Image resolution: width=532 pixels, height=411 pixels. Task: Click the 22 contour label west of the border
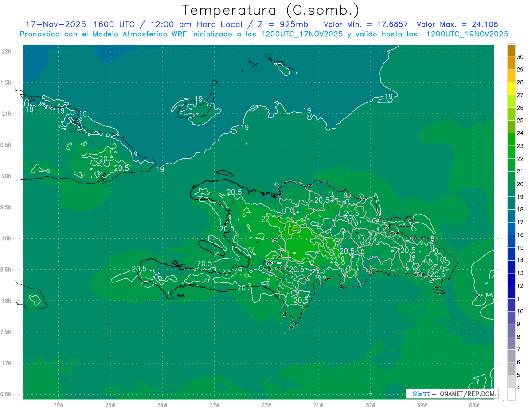pyautogui.click(x=266, y=219)
